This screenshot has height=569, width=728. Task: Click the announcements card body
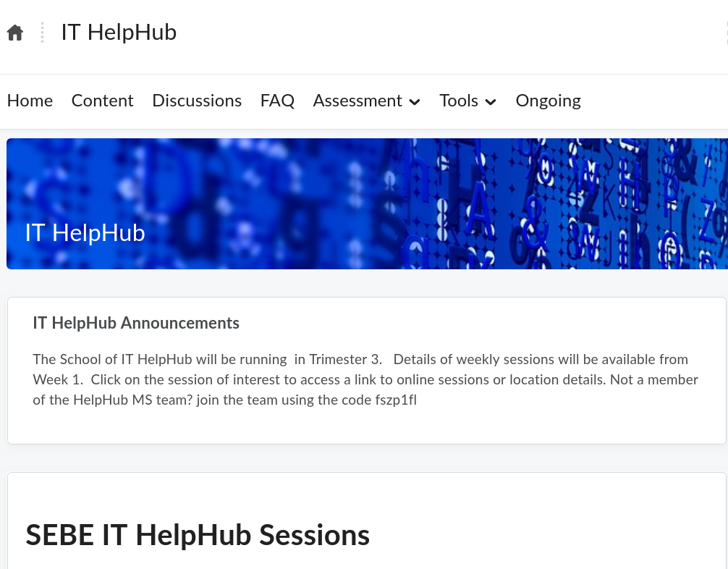[x=365, y=379]
